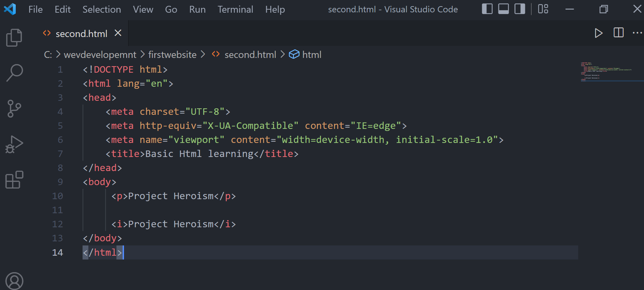Click the paragraph line "Project Heroism"
644x290 pixels.
pos(174,196)
